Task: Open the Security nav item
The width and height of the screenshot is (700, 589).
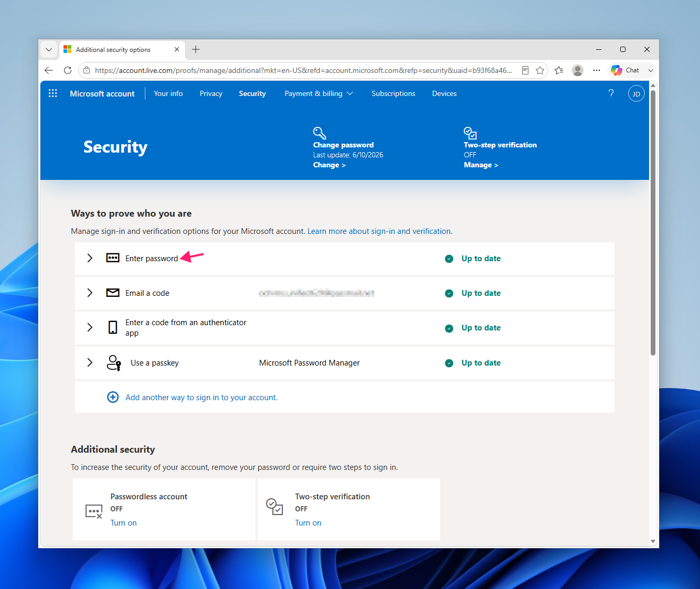Action: click(252, 93)
